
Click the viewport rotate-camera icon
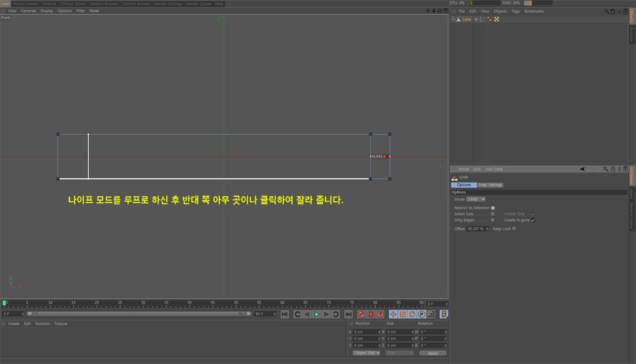click(x=440, y=11)
